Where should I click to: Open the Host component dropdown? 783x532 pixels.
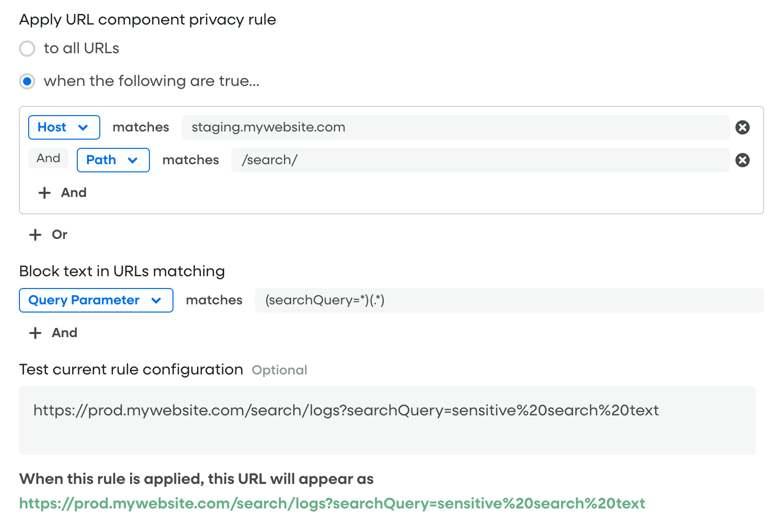pos(63,127)
